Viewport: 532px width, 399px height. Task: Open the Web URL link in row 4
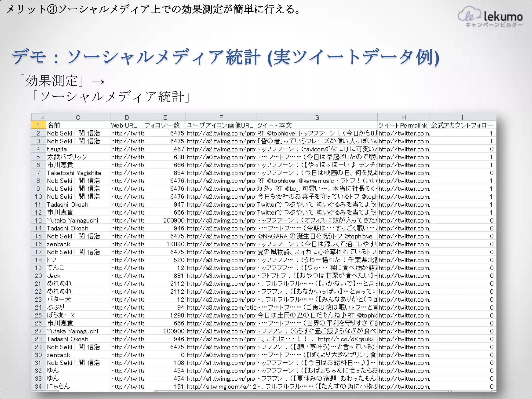pos(127,149)
